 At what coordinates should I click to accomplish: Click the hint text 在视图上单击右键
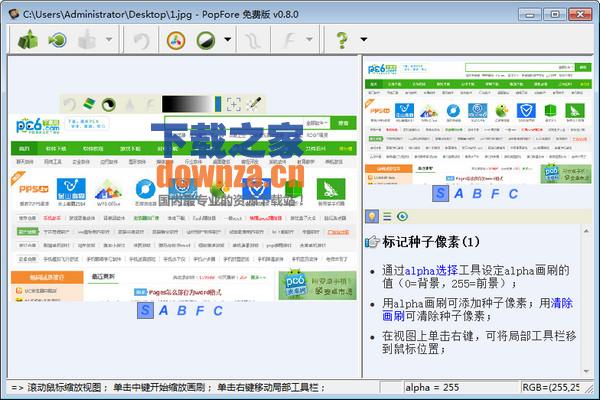coord(428,336)
